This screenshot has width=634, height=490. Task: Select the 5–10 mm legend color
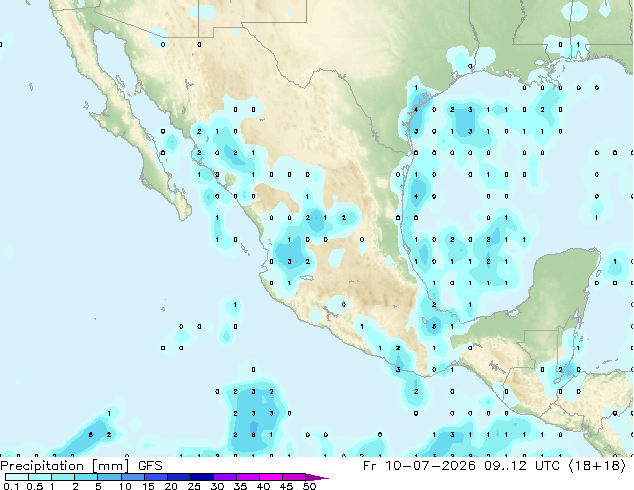tap(109, 477)
